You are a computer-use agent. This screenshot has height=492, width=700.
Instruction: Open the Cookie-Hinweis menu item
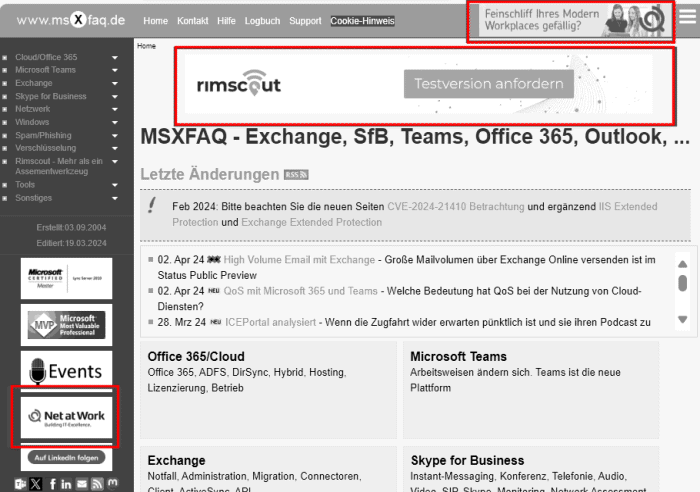point(362,21)
